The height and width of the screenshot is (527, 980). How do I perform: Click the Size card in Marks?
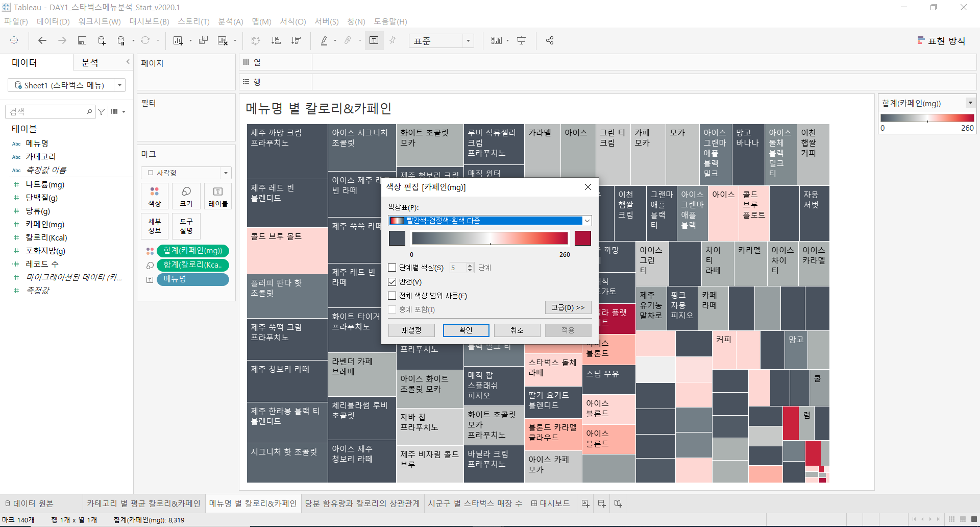coord(186,197)
